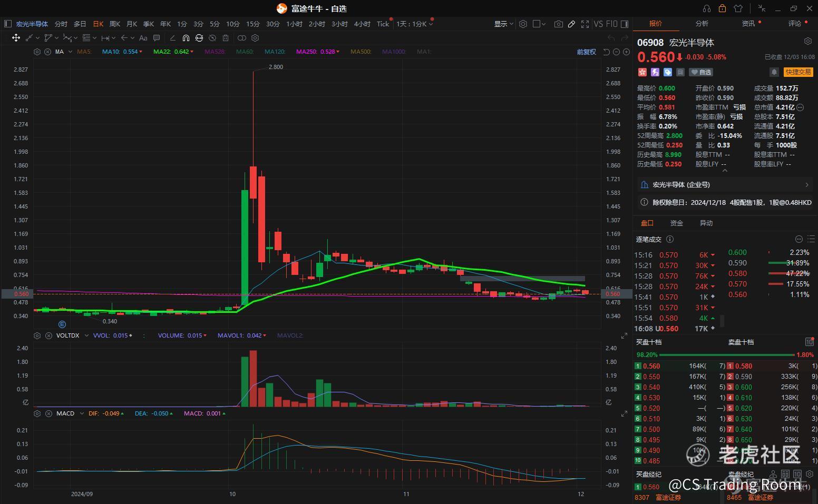Toggle MA10 line visibility

tap(122, 52)
